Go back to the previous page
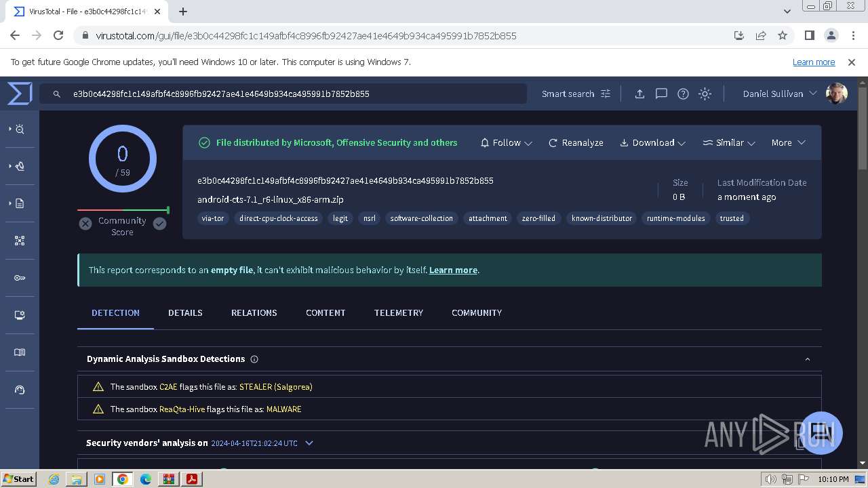The width and height of the screenshot is (868, 488). click(x=15, y=35)
